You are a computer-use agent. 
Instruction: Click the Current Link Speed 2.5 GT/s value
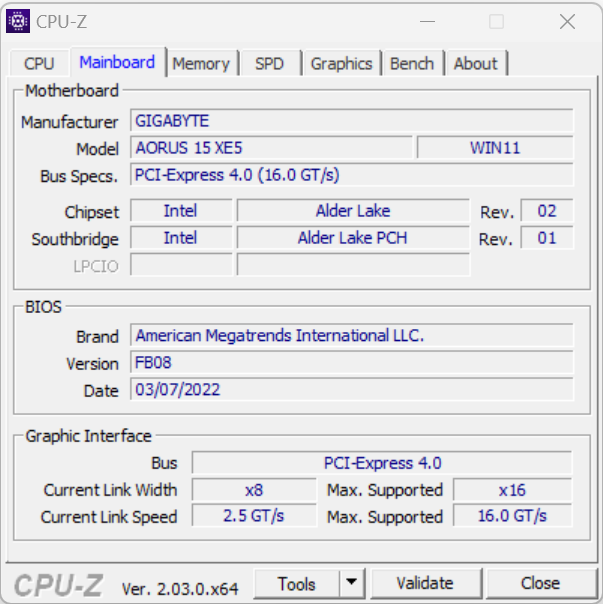tap(254, 515)
